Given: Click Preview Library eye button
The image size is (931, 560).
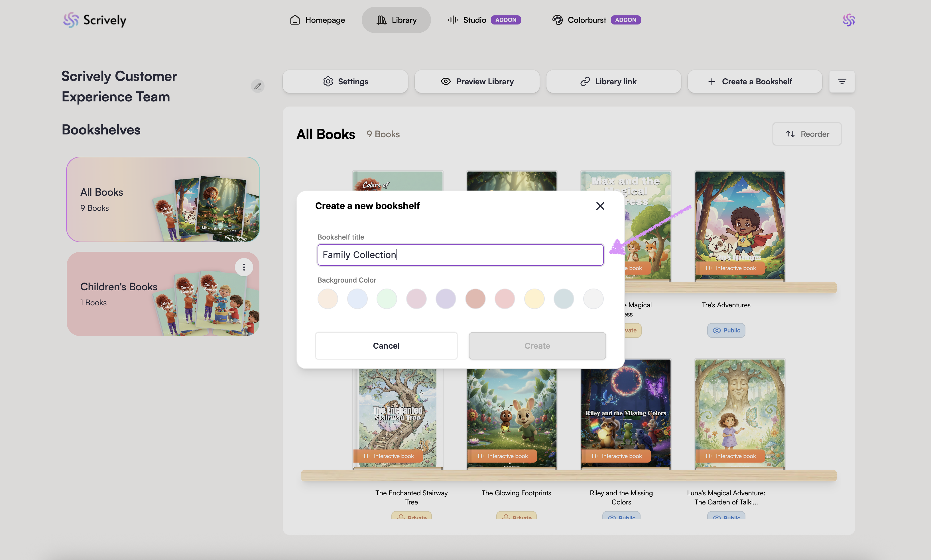Looking at the screenshot, I should [477, 81].
